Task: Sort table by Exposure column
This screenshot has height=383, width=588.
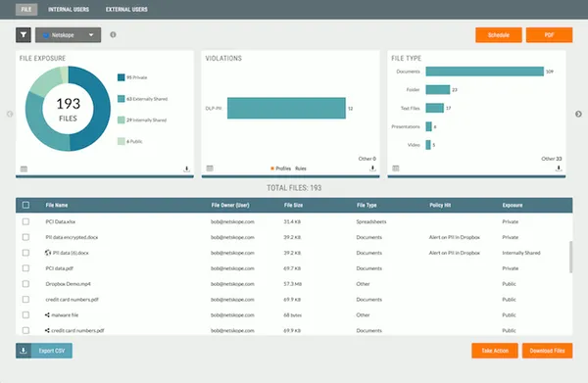Action: 513,205
